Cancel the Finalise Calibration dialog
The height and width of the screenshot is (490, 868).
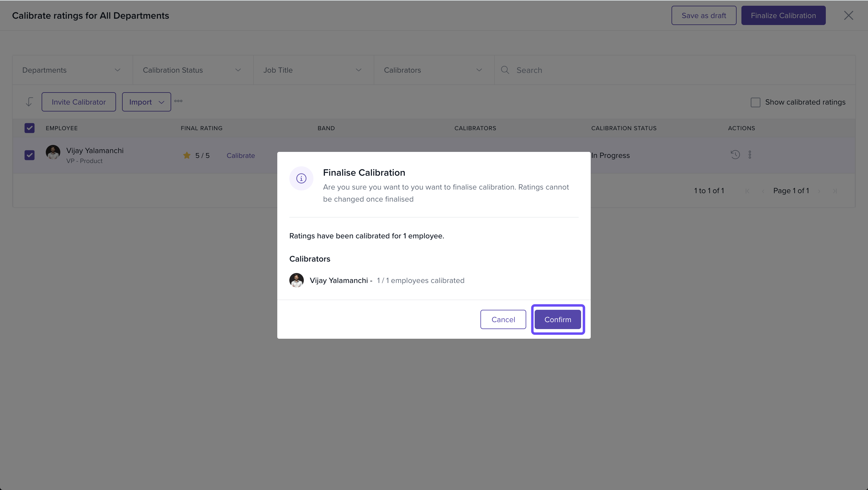503,319
